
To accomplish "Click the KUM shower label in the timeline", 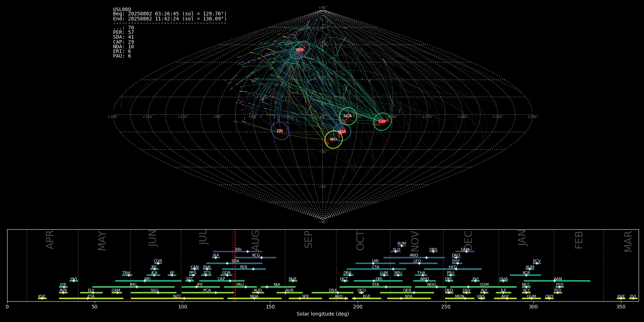I will pyautogui.click(x=402, y=244).
